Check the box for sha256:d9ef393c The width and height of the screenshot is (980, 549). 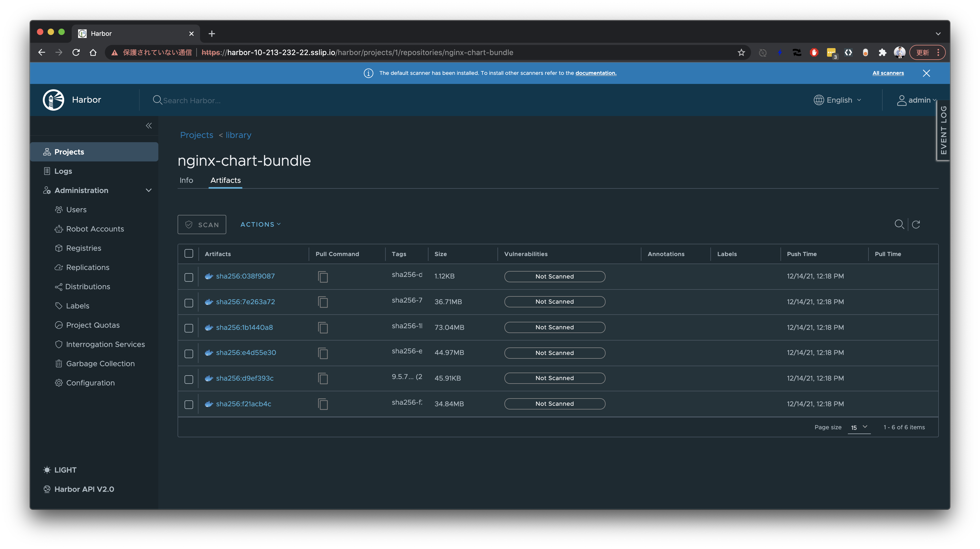click(189, 379)
